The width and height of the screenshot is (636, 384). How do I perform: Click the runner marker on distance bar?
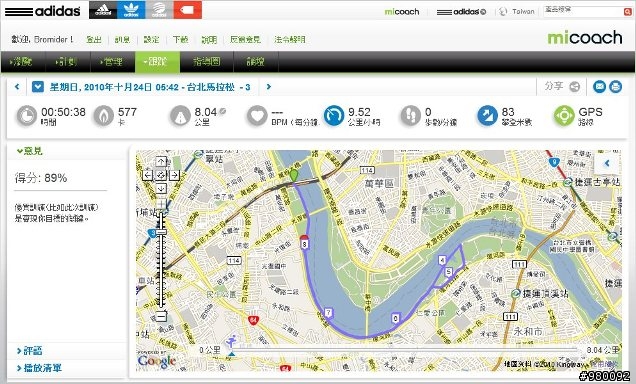[231, 342]
